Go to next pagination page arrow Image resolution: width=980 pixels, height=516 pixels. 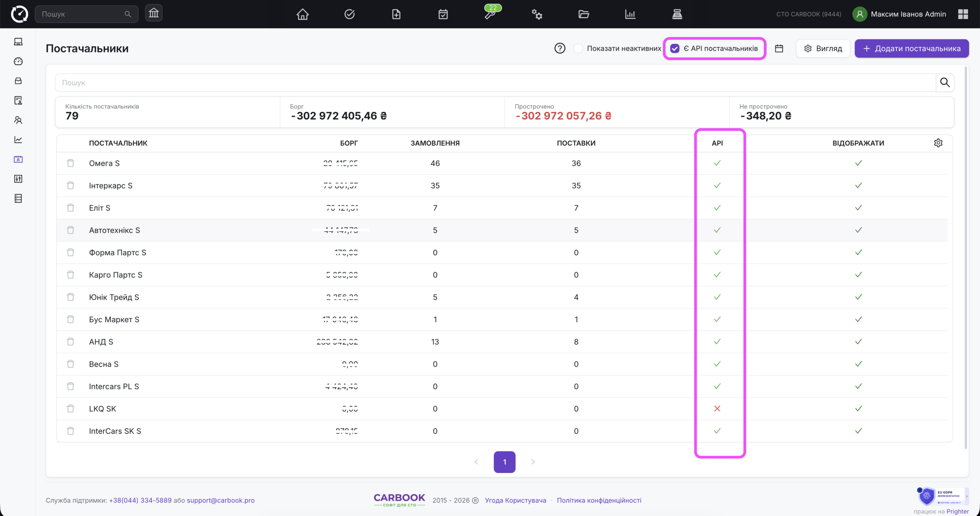click(533, 462)
